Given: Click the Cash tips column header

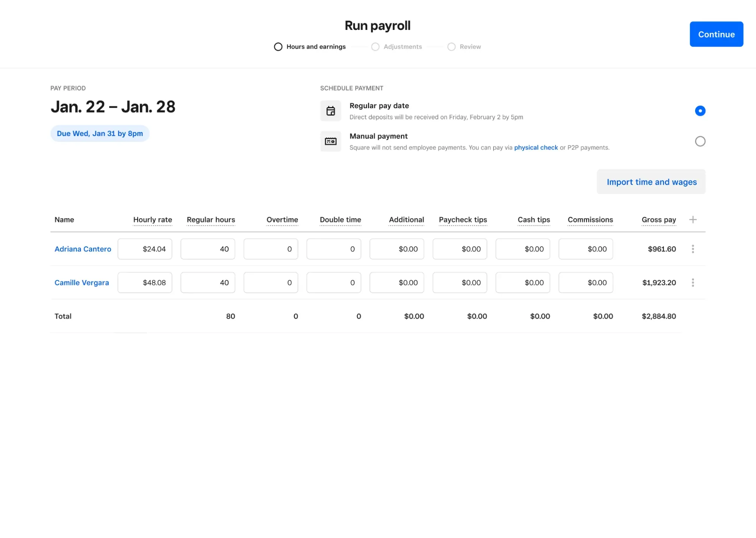Looking at the screenshot, I should click(x=534, y=219).
